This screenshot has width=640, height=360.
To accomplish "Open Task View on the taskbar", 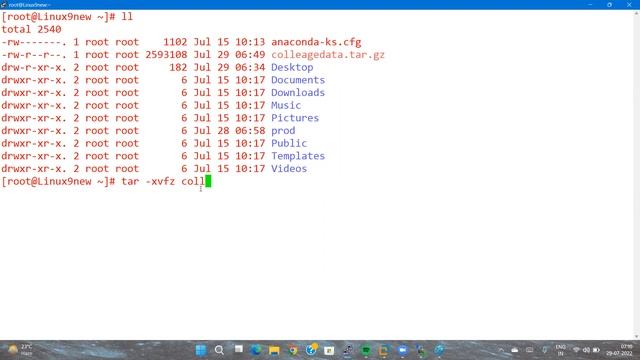I will click(238, 349).
